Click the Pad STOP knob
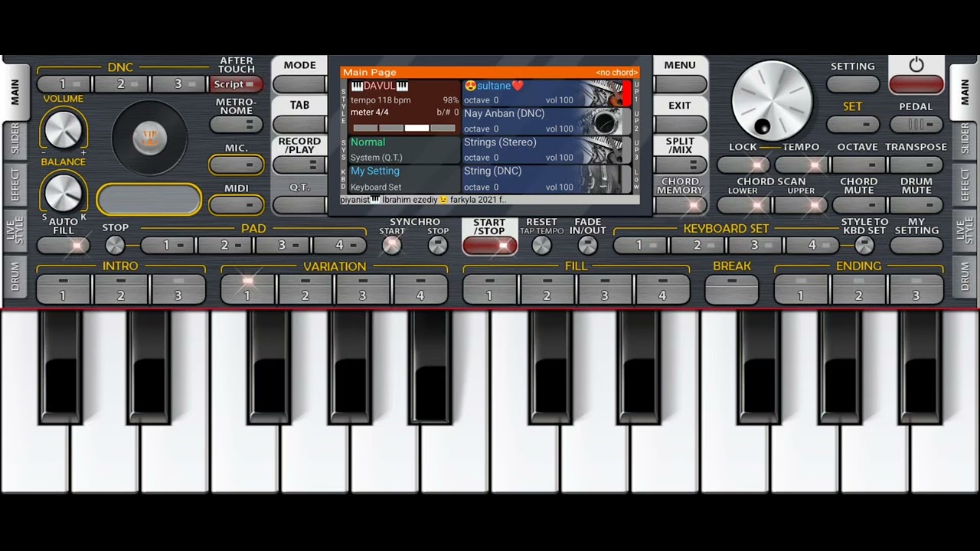Screen dimensions: 980x551 (115, 245)
